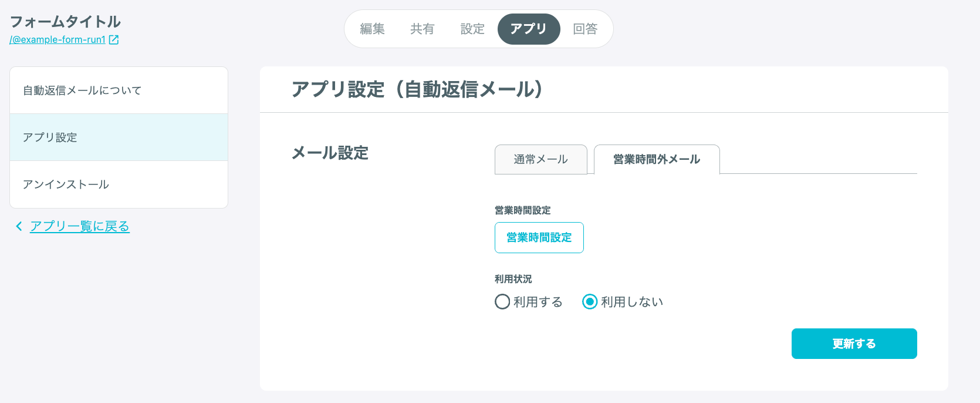Screen dimensions: 980x403
Task: Switch to the 通常メール tab
Action: coord(541,159)
